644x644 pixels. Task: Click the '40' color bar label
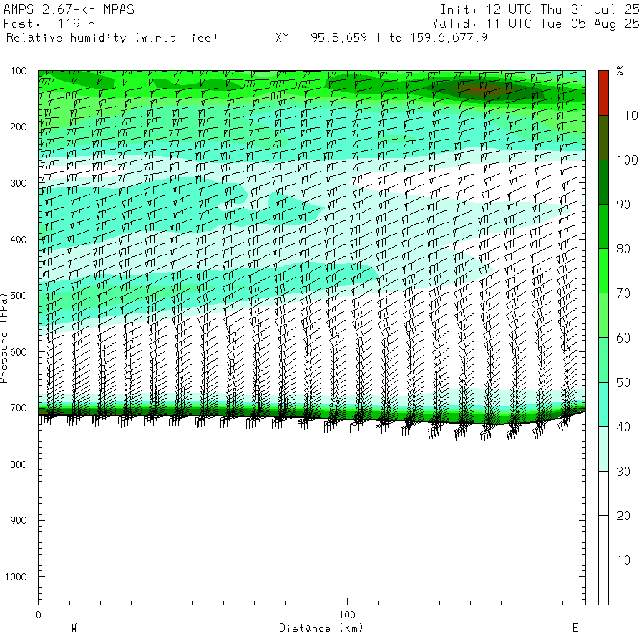(x=623, y=427)
